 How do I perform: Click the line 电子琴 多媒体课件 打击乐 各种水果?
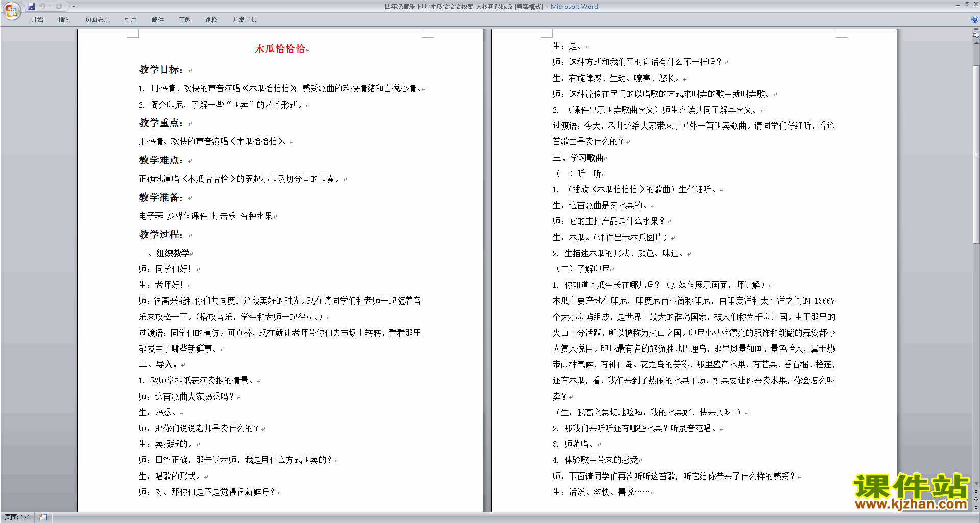click(x=206, y=216)
